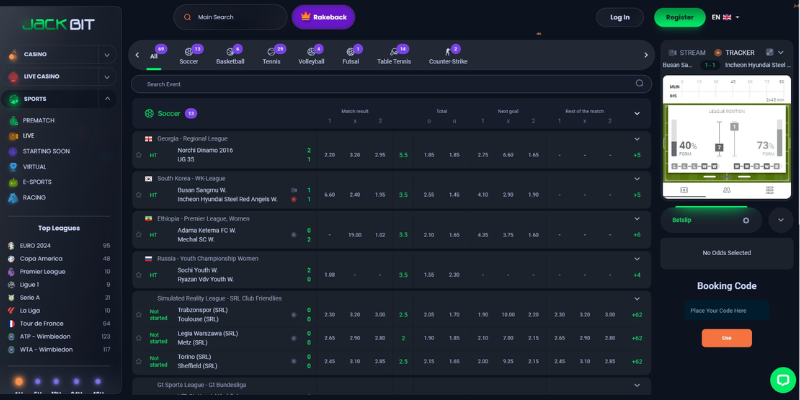Open the Casino section icon
The width and height of the screenshot is (800, 400).
coord(13,54)
